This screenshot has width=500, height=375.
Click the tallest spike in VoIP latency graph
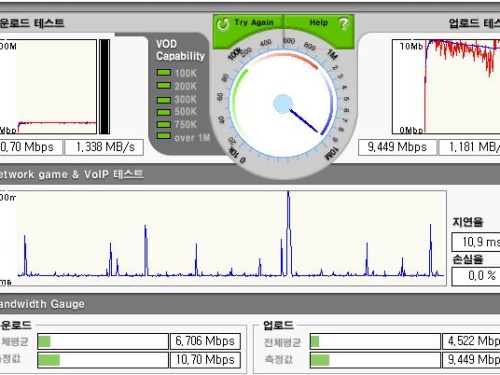click(288, 233)
